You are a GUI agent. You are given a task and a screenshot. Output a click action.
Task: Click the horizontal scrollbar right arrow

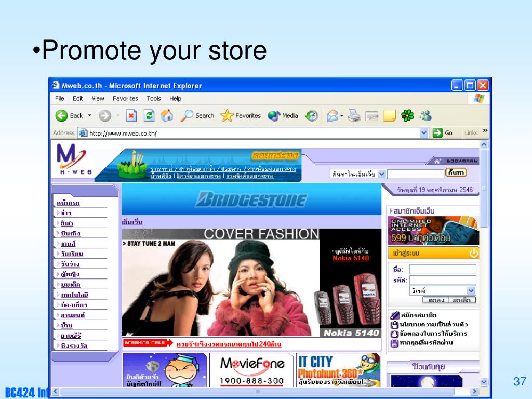475,391
